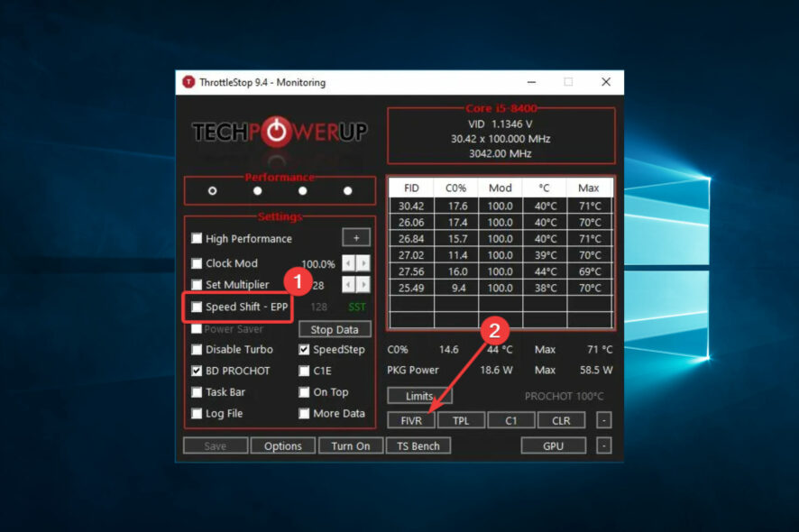The height and width of the screenshot is (532, 799).
Task: Open the TPL power limits window
Action: 461,420
